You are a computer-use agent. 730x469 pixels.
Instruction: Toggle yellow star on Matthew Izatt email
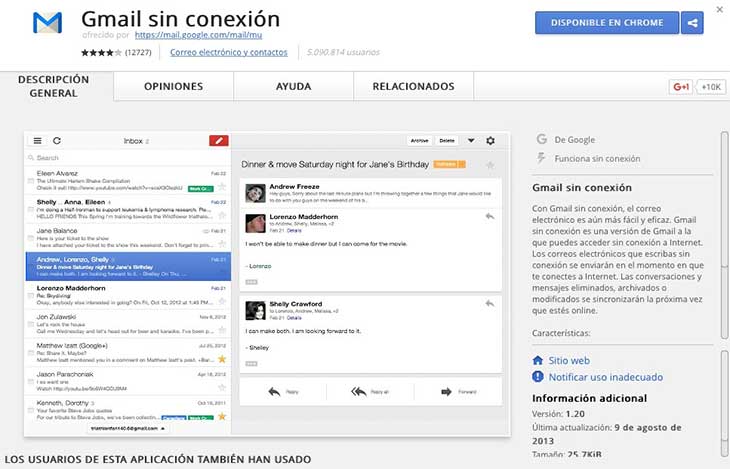click(222, 359)
